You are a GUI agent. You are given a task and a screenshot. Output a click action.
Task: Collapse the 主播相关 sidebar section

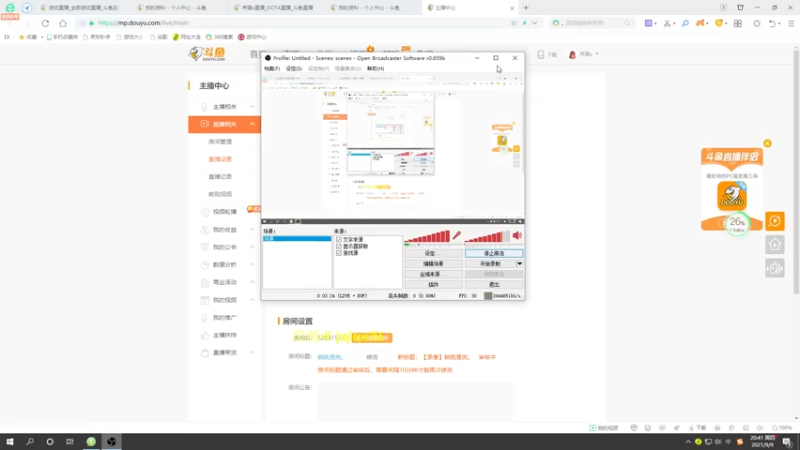click(252, 107)
